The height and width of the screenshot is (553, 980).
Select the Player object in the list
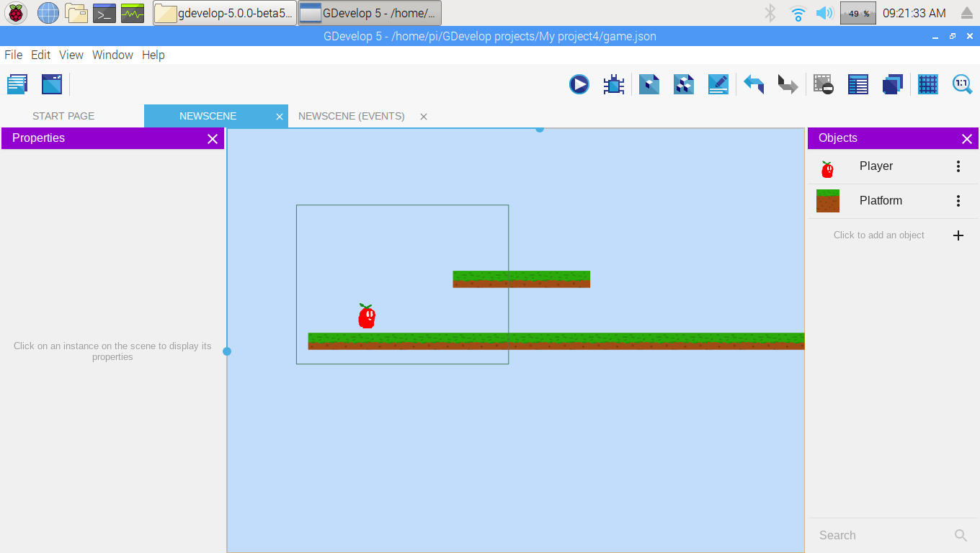(893, 166)
